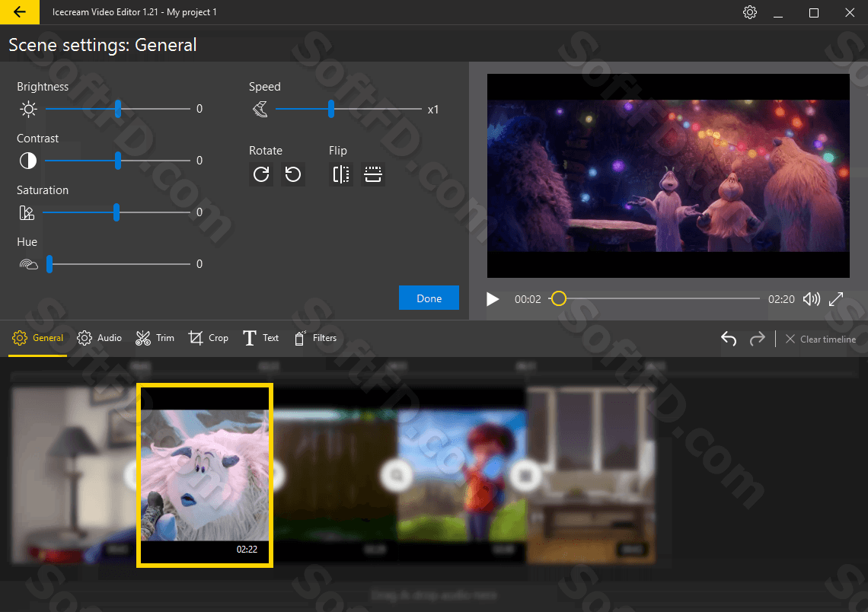
Task: Close the Icecream Video Editor window
Action: (850, 12)
